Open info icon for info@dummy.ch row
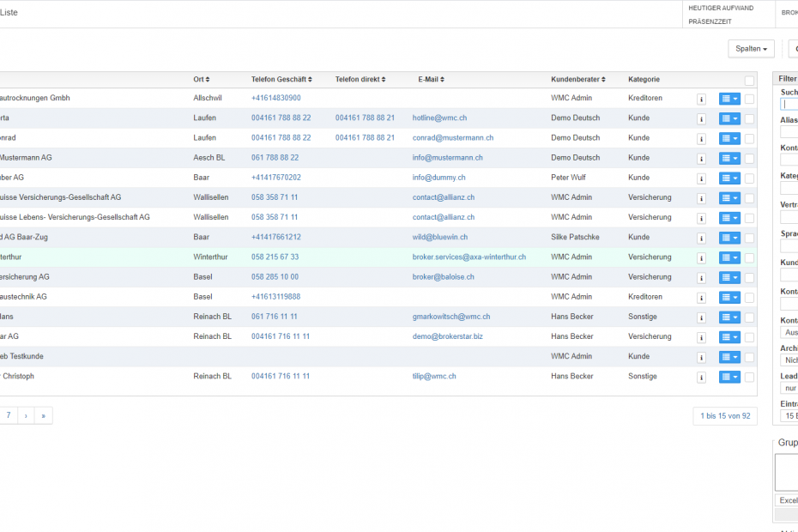The image size is (798, 532). (x=701, y=178)
